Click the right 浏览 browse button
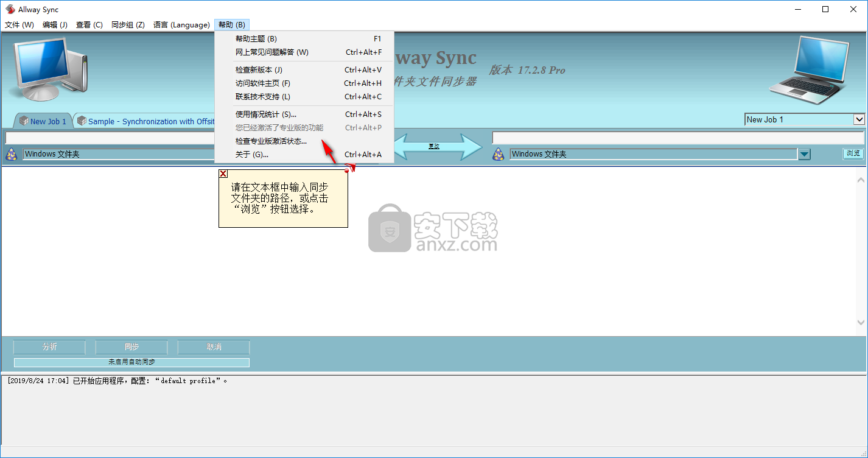The height and width of the screenshot is (458, 868). point(853,153)
